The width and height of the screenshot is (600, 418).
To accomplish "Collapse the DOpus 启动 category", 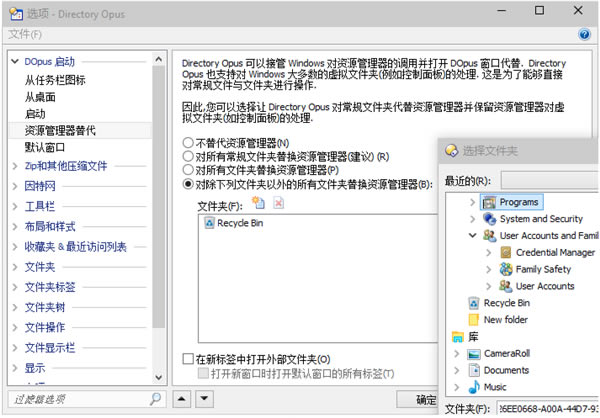I will pos(13,62).
